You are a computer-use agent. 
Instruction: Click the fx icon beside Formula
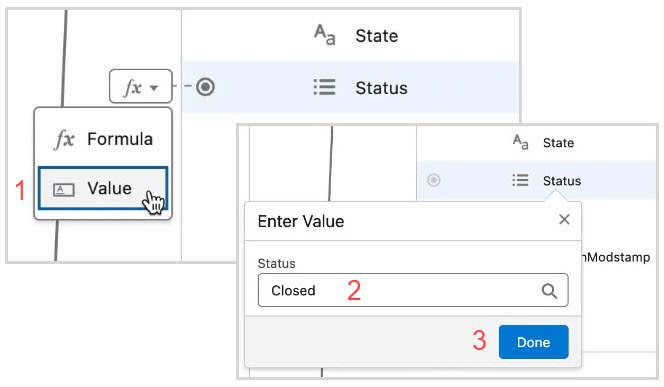[64, 139]
